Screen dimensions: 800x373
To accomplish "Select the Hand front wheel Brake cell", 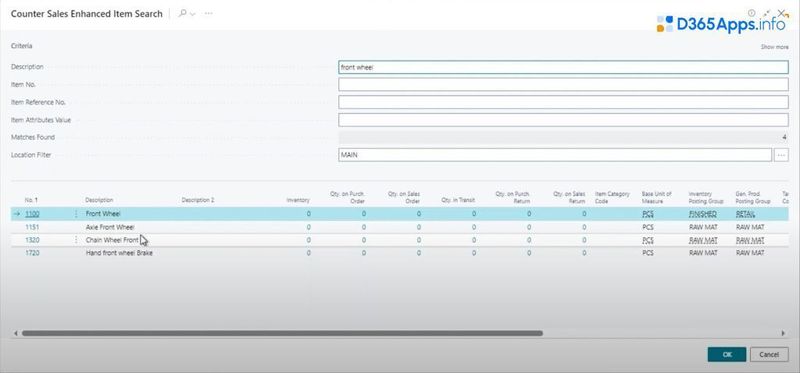I will tap(119, 253).
